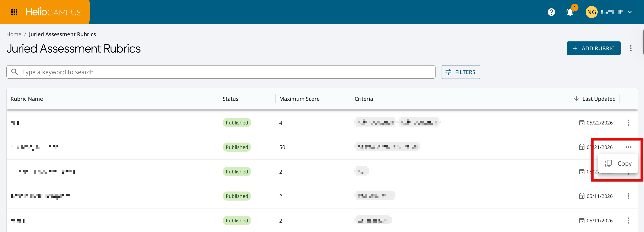Open row actions menu for last 05/11/2026 row
The width and height of the screenshot is (644, 232).
(x=629, y=221)
